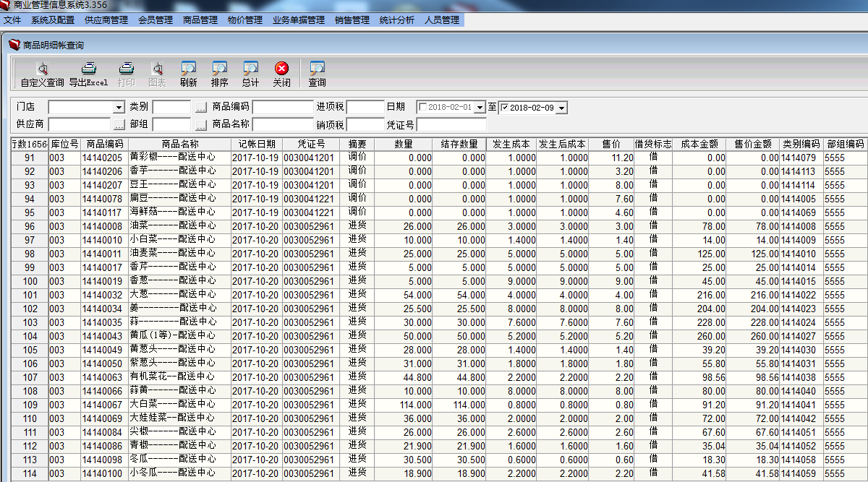868x482 pixels.
Task: Open the start date 2018-02-01 calendar dropdown
Action: click(x=480, y=108)
